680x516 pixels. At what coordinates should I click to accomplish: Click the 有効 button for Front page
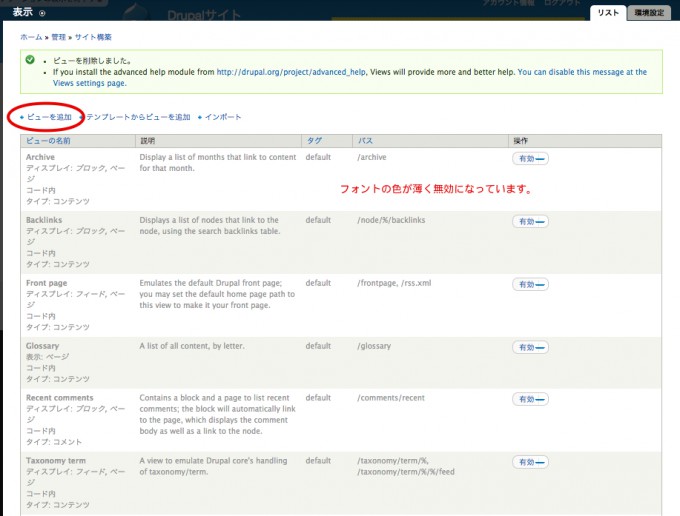523,284
